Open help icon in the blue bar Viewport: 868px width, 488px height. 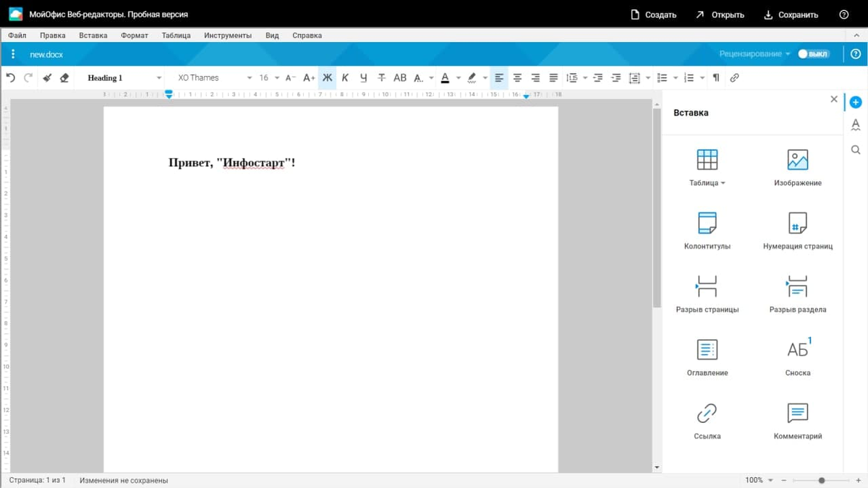pyautogui.click(x=856, y=54)
